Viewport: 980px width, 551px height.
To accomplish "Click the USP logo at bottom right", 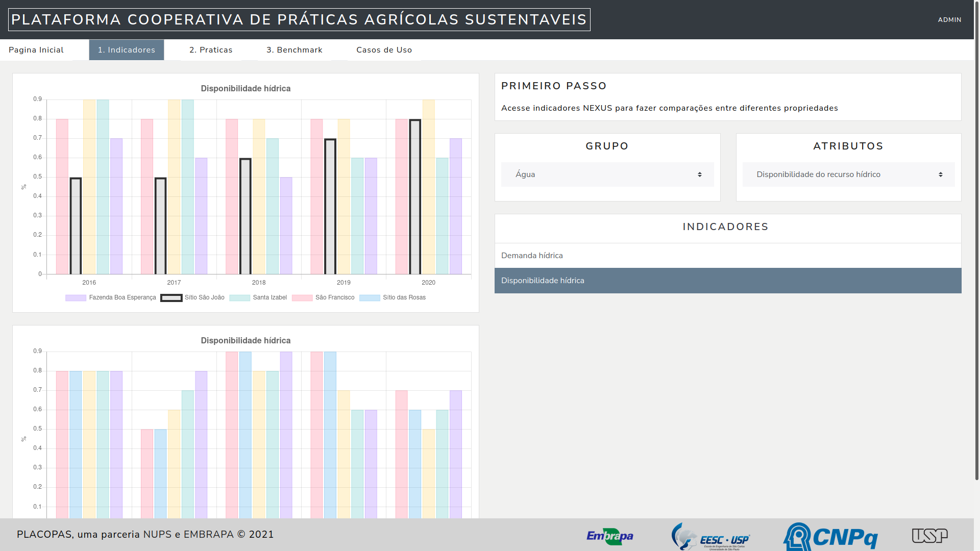I will coord(929,535).
